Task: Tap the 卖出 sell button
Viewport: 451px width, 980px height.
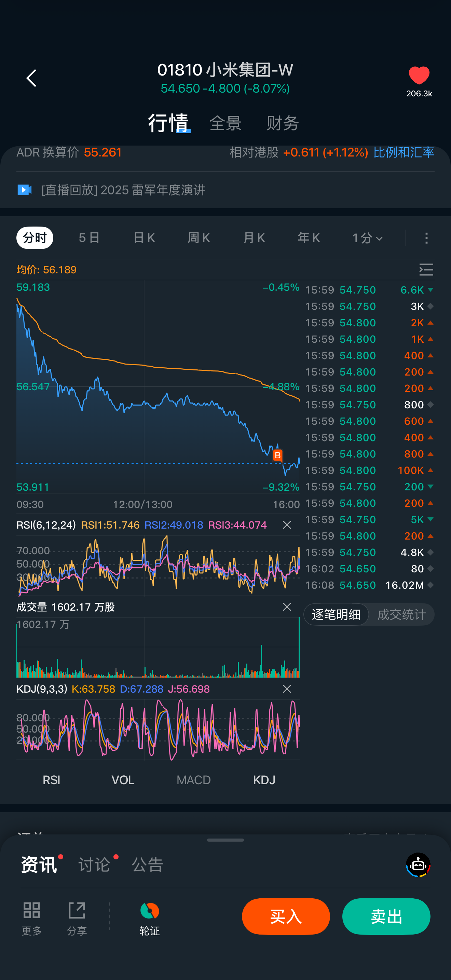Action: point(386,916)
